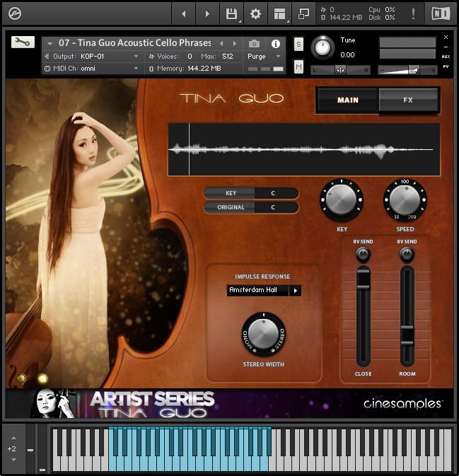Viewport: 459px width, 476px height.
Task: Click the ORIGINAL key field C
Action: (276, 207)
